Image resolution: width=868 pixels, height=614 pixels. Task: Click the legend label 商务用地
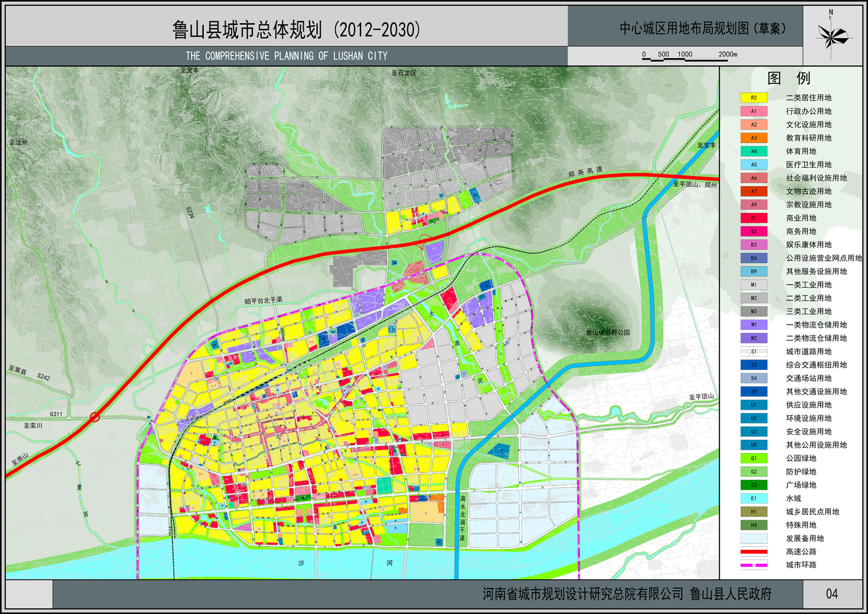[x=801, y=231]
